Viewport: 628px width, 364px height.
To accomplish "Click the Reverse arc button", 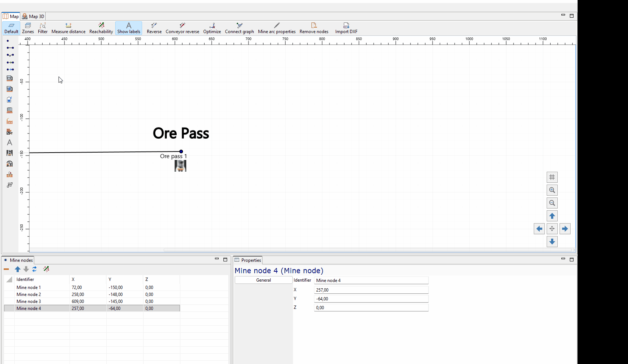I will 154,28.
